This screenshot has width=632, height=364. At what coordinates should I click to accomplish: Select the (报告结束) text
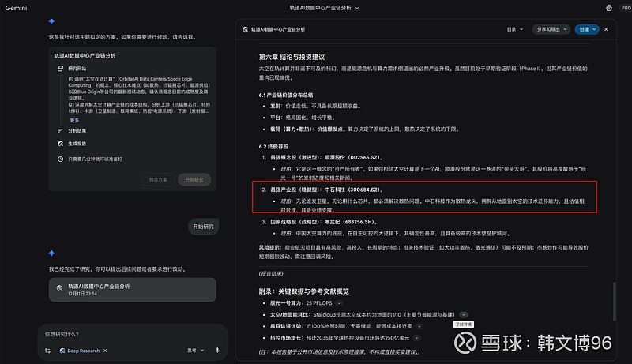point(271,273)
